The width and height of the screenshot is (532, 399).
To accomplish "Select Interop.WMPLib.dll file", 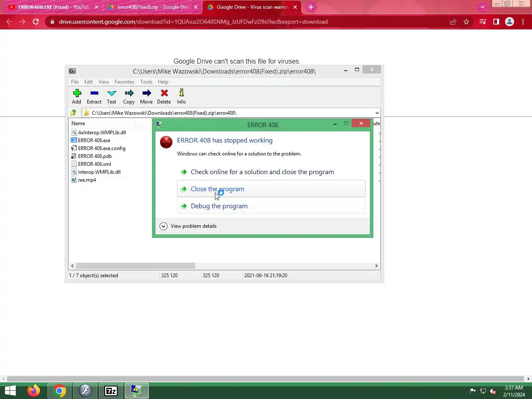I will tap(96, 172).
